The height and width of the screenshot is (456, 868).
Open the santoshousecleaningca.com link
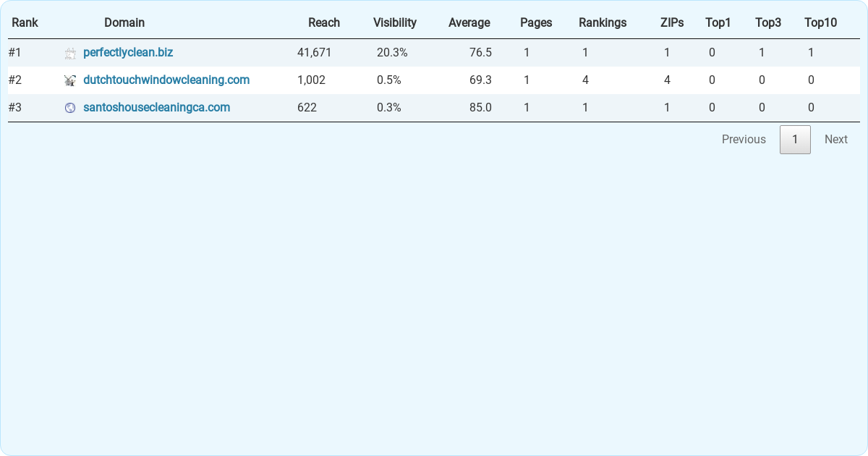coord(156,107)
